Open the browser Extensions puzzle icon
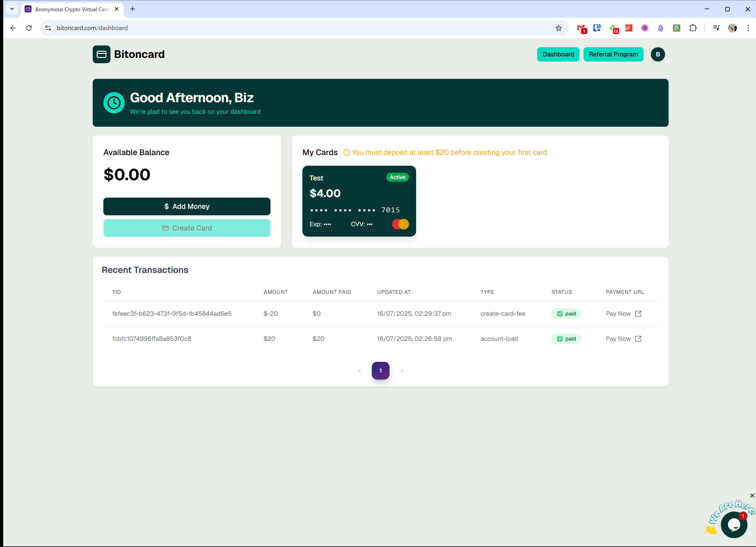 693,28
